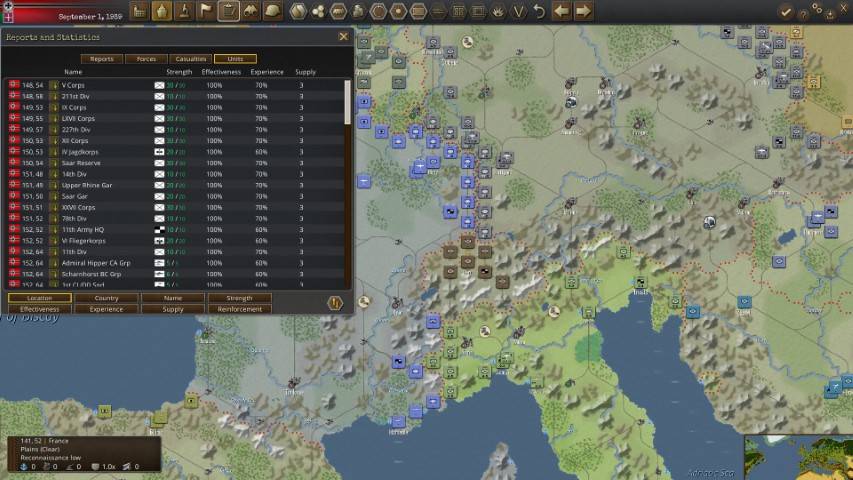Toggle sort by Effectiveness
Viewport: 853px width, 480px height.
coord(40,309)
